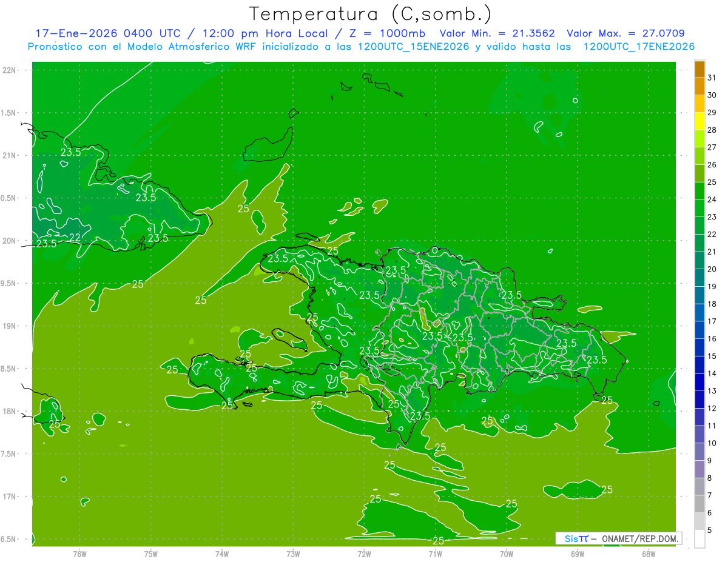The height and width of the screenshot is (562, 728).
Task: Click the 75W longitude axis label
Action: point(151,554)
